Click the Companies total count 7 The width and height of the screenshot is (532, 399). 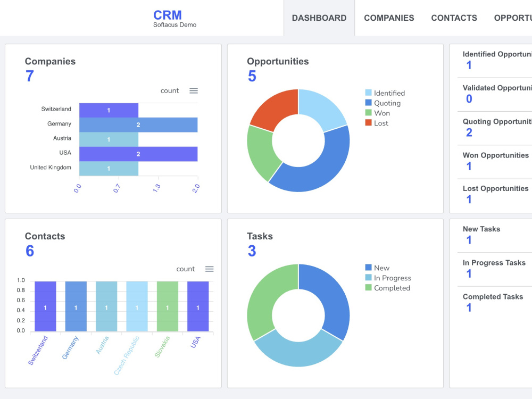pos(30,76)
